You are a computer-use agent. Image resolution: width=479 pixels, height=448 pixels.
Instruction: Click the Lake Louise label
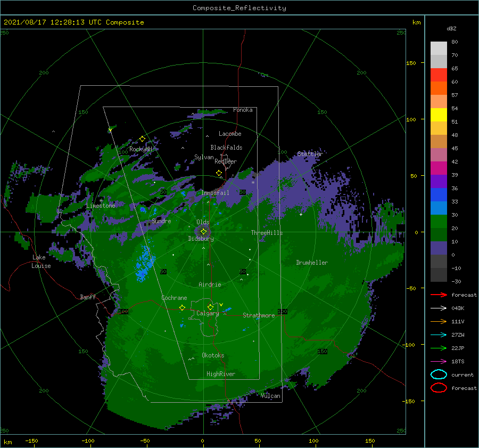pyautogui.click(x=41, y=262)
